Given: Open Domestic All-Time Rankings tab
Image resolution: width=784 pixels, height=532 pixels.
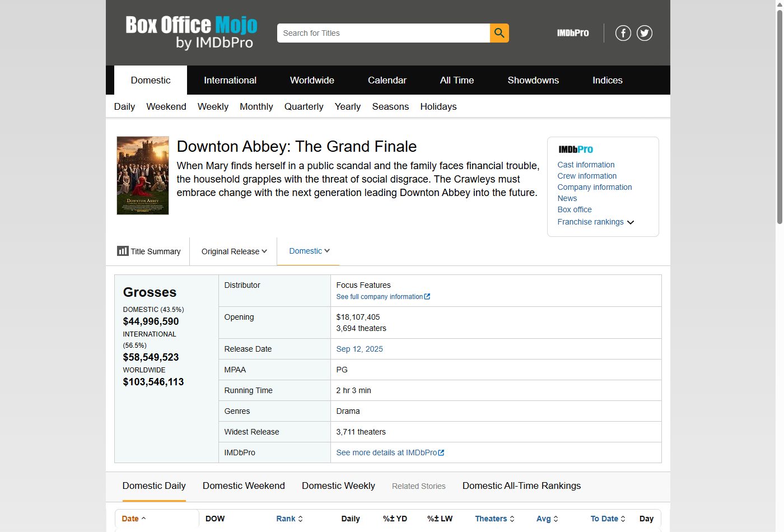Looking at the screenshot, I should click(x=521, y=486).
